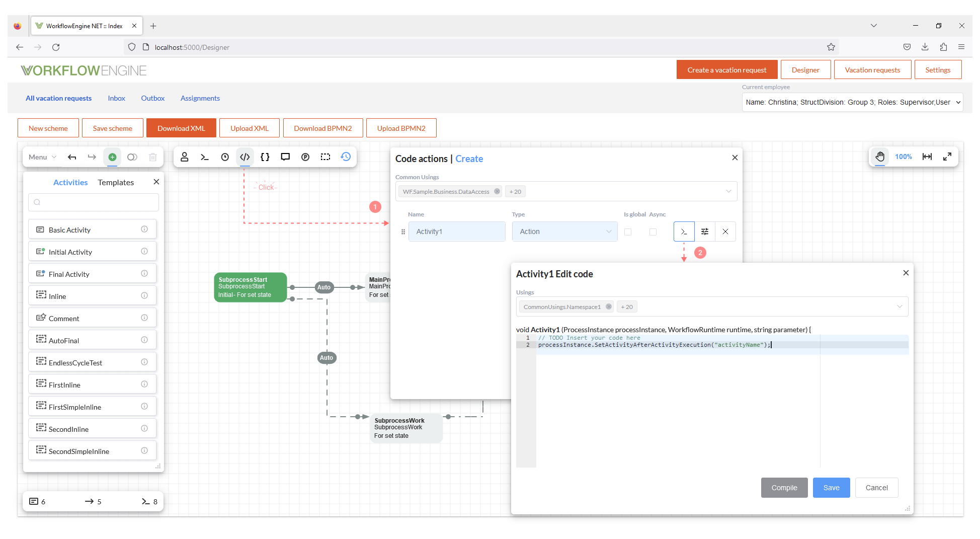Redo the designer change
Screen dimensions: 980x539
[92, 157]
